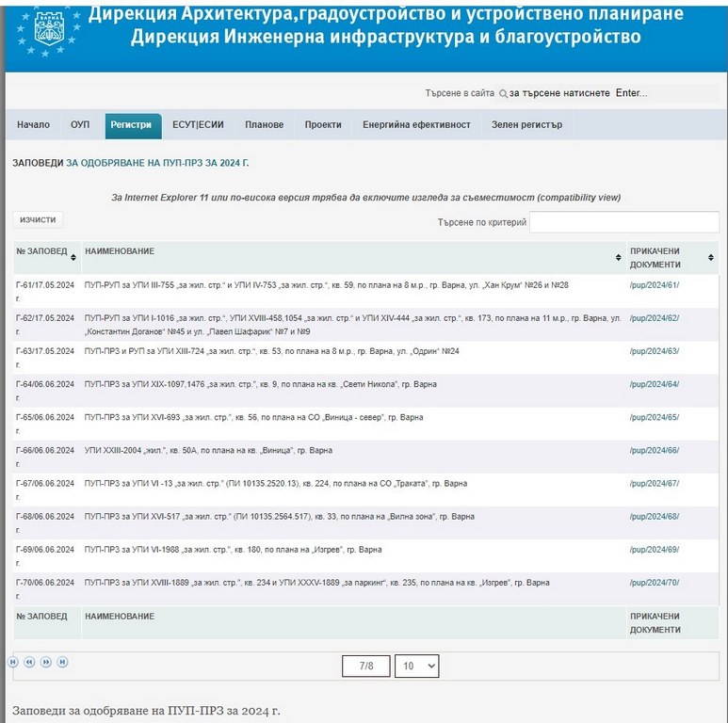Viewport: 728px width, 723px height.
Task: Sort by № ЗАПОВЕД column arrows
Action: click(x=73, y=257)
